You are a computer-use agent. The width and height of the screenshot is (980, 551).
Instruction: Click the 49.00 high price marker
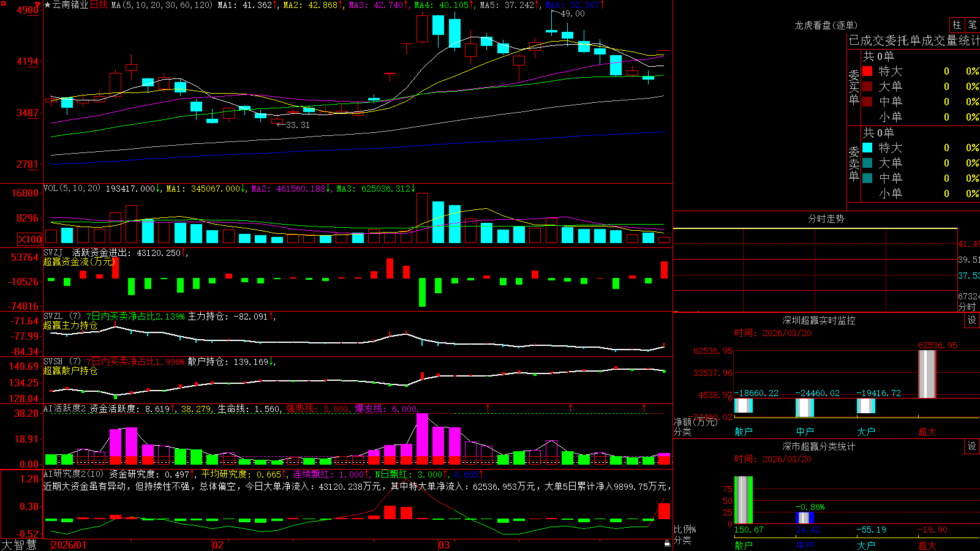(573, 13)
